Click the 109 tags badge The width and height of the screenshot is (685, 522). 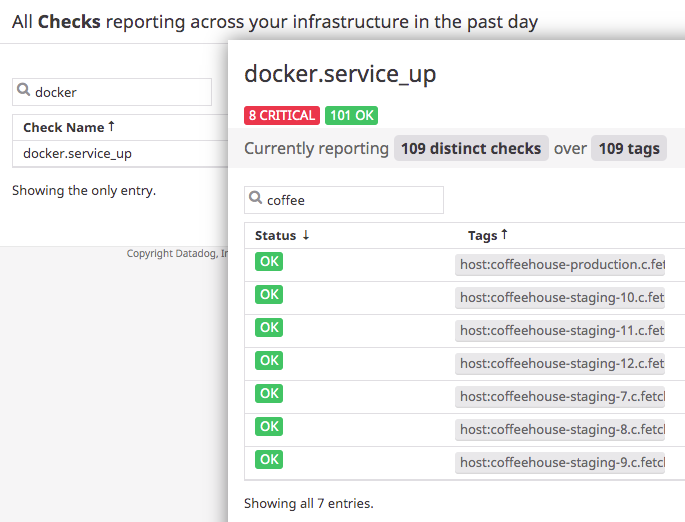pos(629,149)
